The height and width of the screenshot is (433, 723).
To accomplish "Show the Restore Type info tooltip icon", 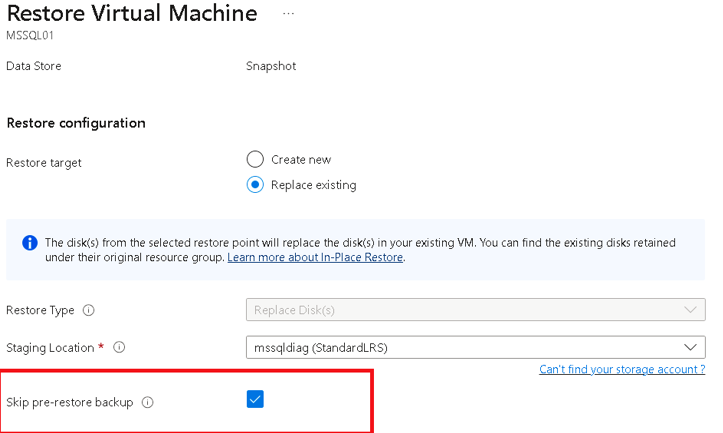I will 87,310.
